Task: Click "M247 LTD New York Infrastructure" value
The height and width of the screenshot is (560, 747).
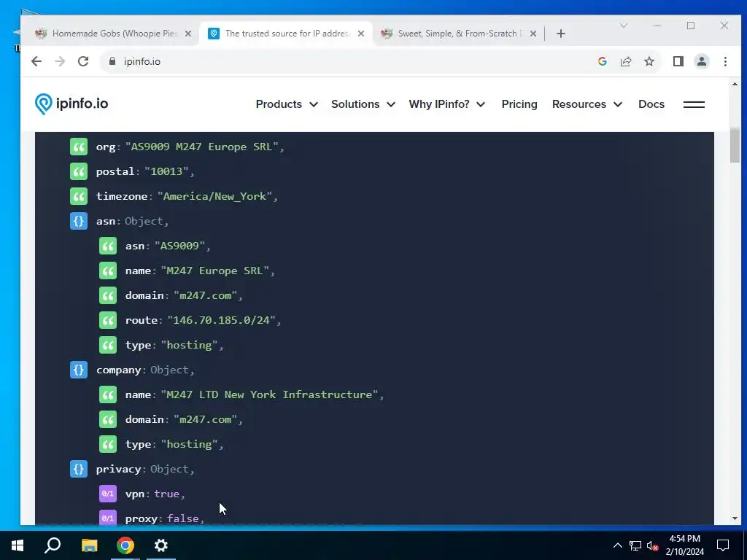Action: click(x=269, y=394)
